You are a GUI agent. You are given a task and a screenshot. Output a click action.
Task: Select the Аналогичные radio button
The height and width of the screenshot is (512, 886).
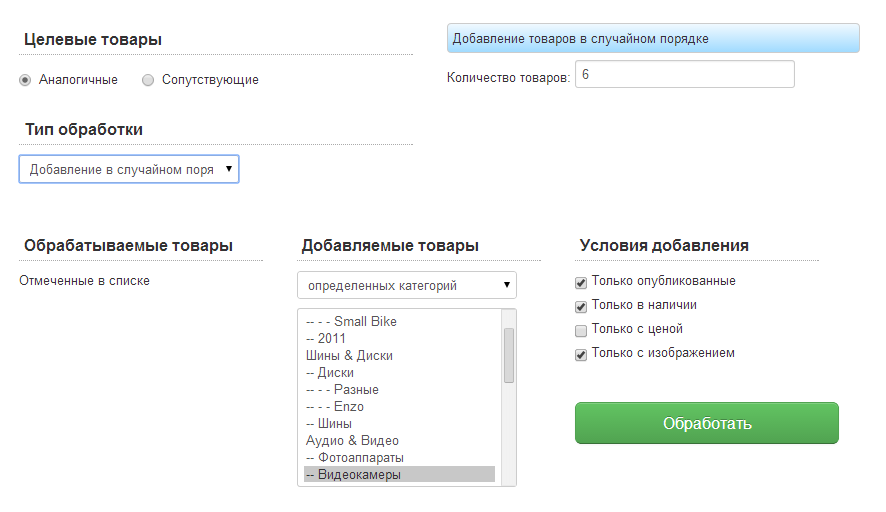click(x=25, y=80)
